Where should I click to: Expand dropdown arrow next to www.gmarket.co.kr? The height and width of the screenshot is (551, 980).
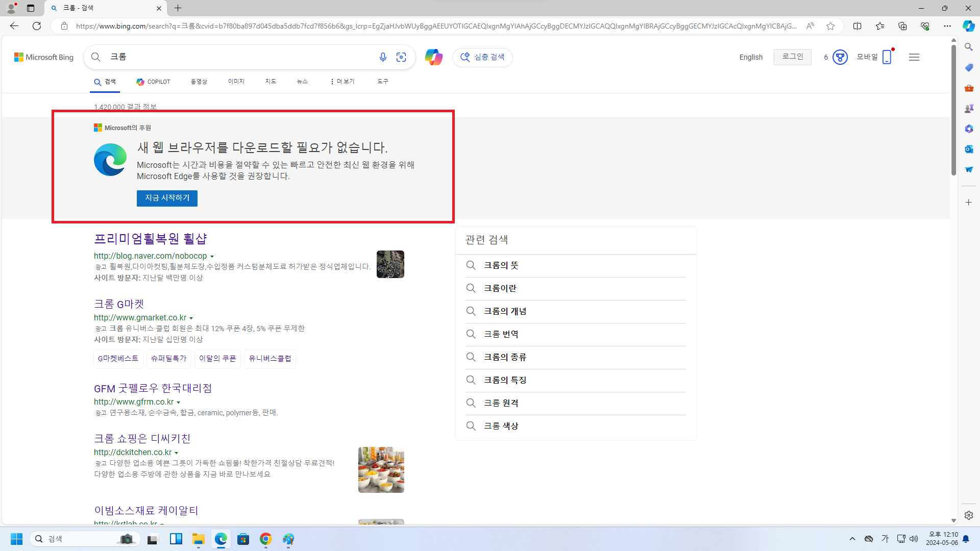pyautogui.click(x=191, y=318)
